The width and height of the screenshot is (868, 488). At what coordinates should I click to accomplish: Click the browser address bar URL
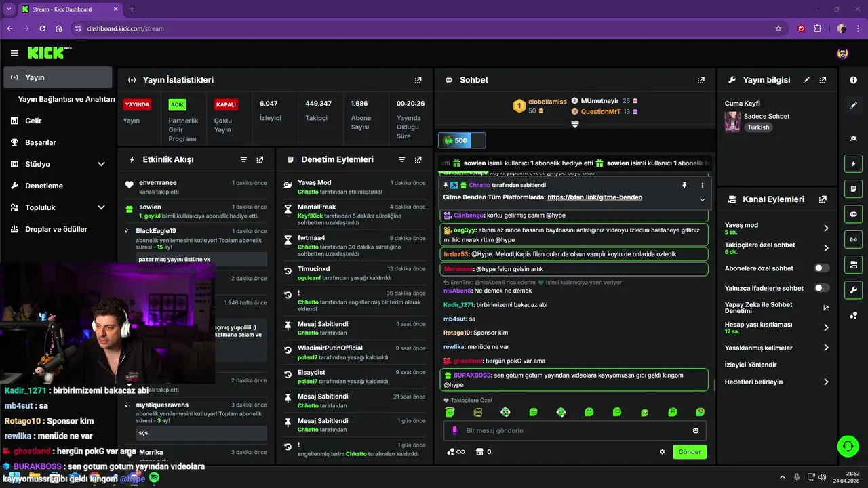point(125,28)
